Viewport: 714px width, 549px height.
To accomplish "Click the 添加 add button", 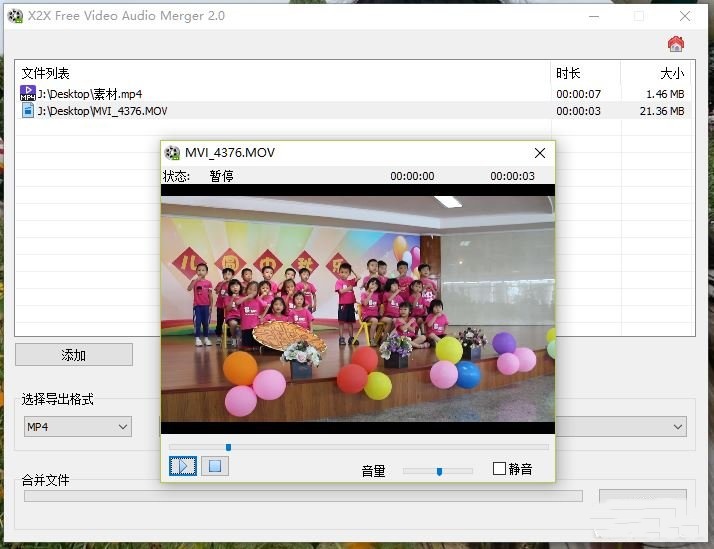I will pos(74,355).
